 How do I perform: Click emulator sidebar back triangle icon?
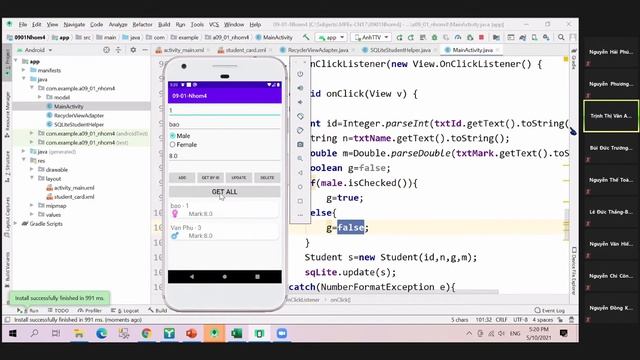pyautogui.click(x=300, y=173)
